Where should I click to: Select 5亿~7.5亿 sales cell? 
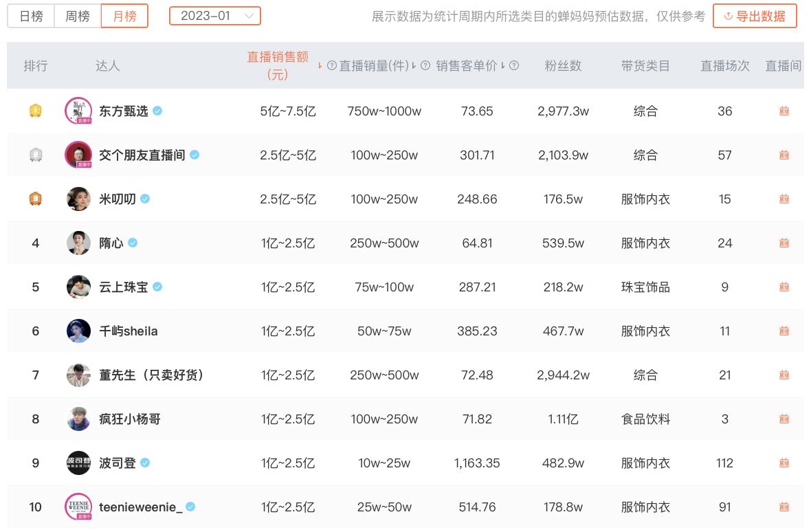(x=288, y=111)
